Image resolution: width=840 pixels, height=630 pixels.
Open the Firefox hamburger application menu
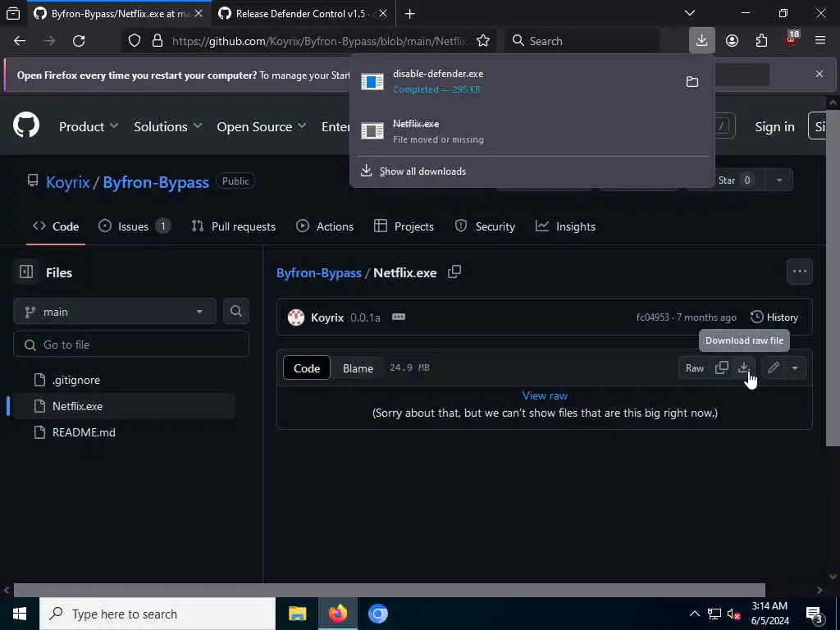pyautogui.click(x=820, y=41)
